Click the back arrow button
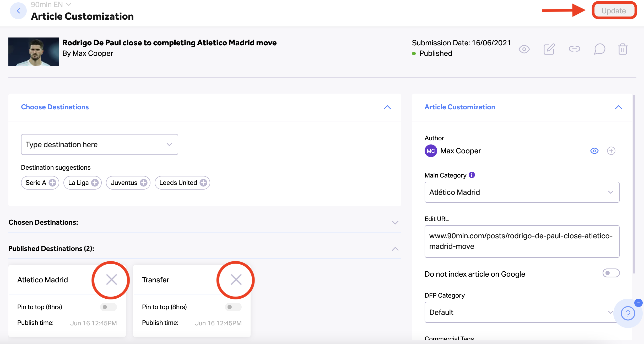 (x=18, y=11)
